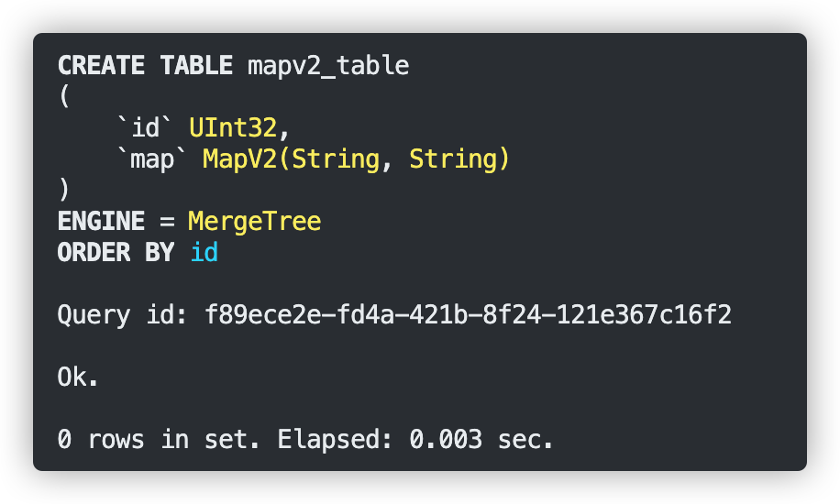Click the "Ok." status line

[78, 378]
